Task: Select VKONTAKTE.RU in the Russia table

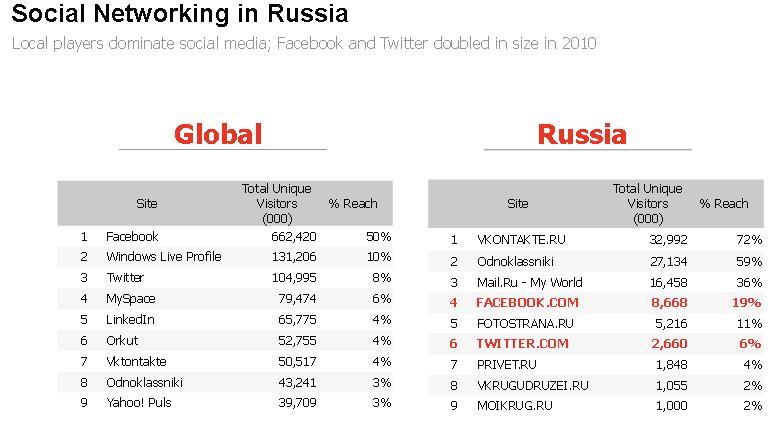Action: pos(521,240)
